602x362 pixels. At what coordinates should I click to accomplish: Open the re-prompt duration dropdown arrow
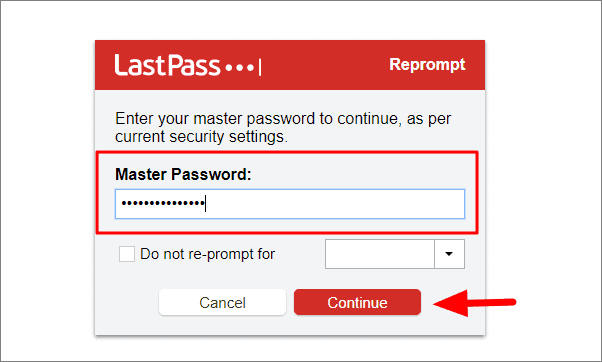tap(449, 254)
